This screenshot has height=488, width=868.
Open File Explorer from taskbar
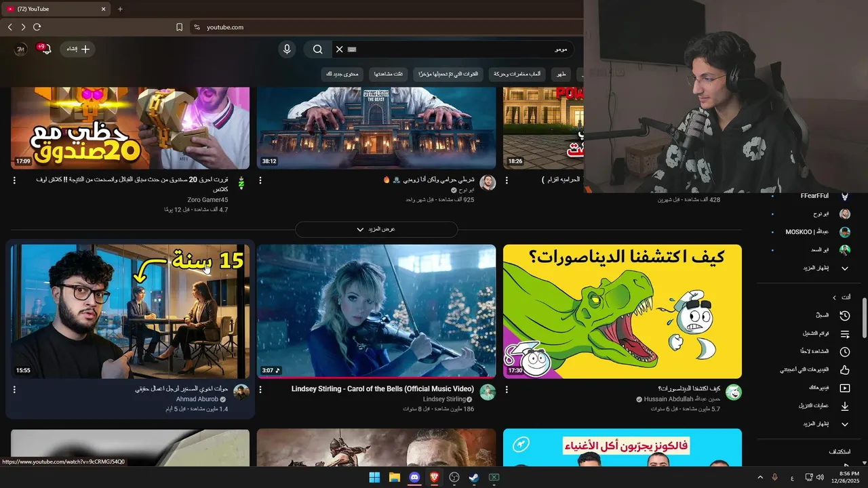tap(394, 477)
